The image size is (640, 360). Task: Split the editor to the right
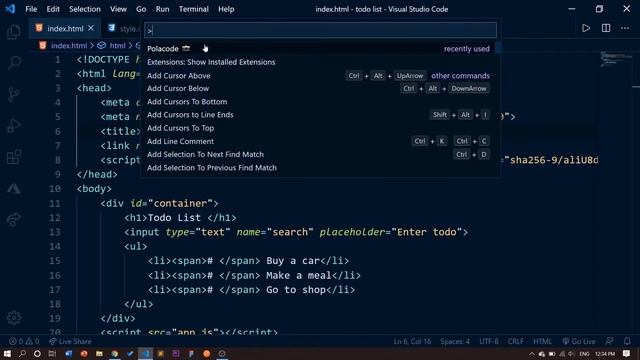click(606, 28)
